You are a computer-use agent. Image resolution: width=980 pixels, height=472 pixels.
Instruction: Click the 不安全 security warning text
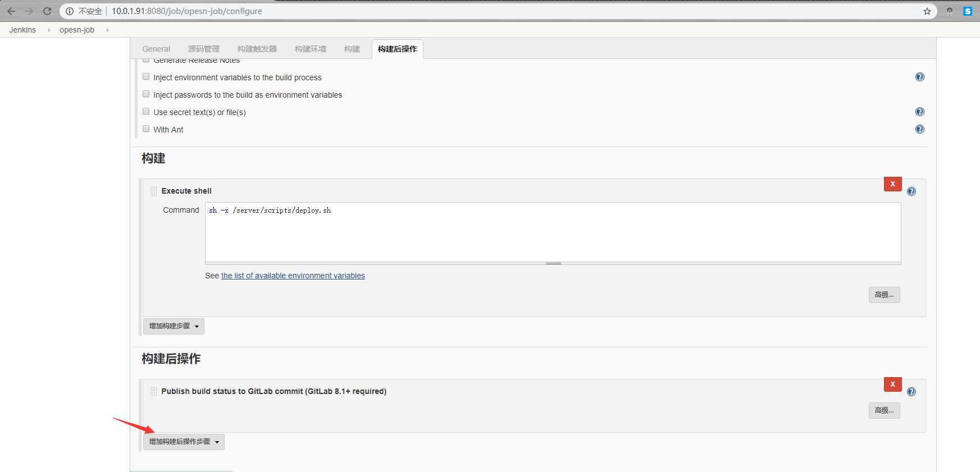[x=90, y=11]
